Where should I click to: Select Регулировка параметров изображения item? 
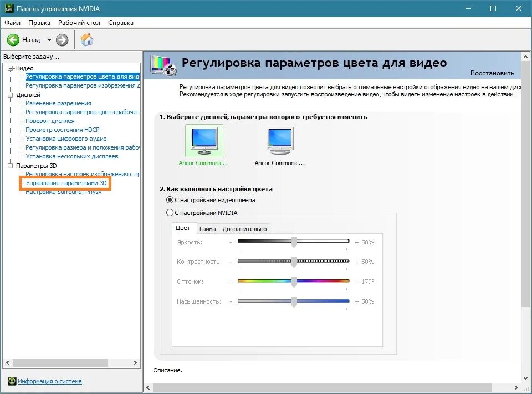point(83,85)
